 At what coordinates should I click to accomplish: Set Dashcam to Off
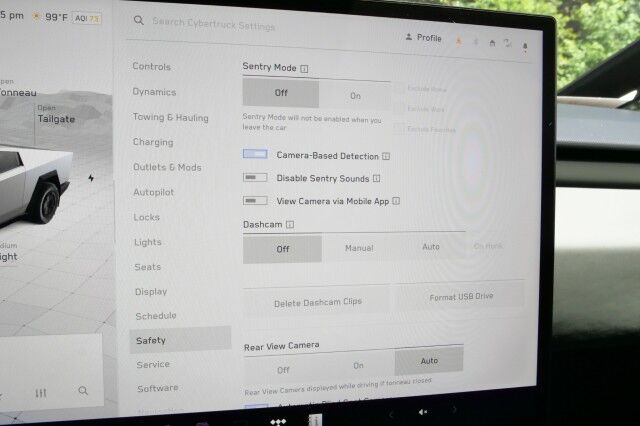click(x=282, y=249)
